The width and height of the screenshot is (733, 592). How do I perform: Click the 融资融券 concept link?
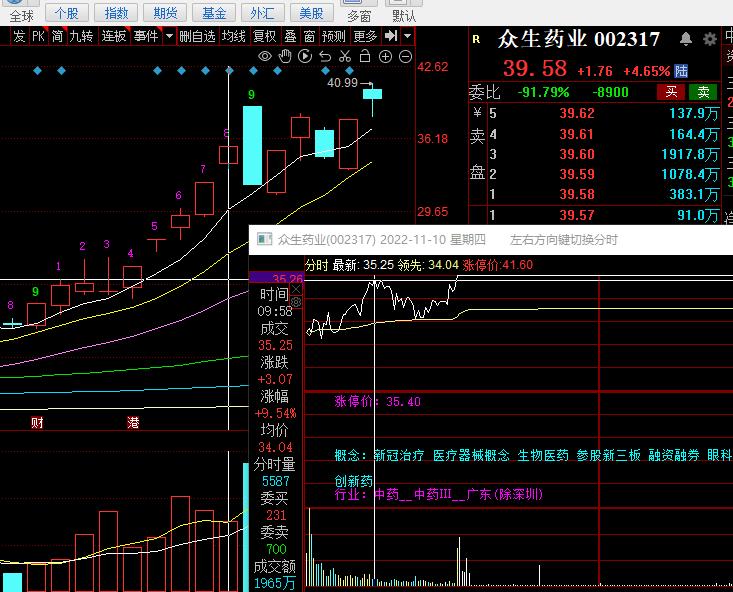[x=674, y=455]
